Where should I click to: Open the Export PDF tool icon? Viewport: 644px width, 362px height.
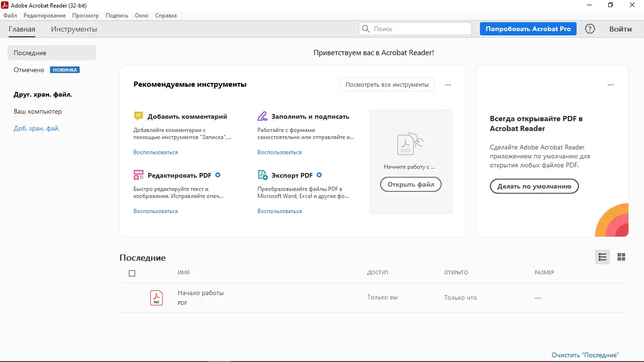pyautogui.click(x=263, y=174)
